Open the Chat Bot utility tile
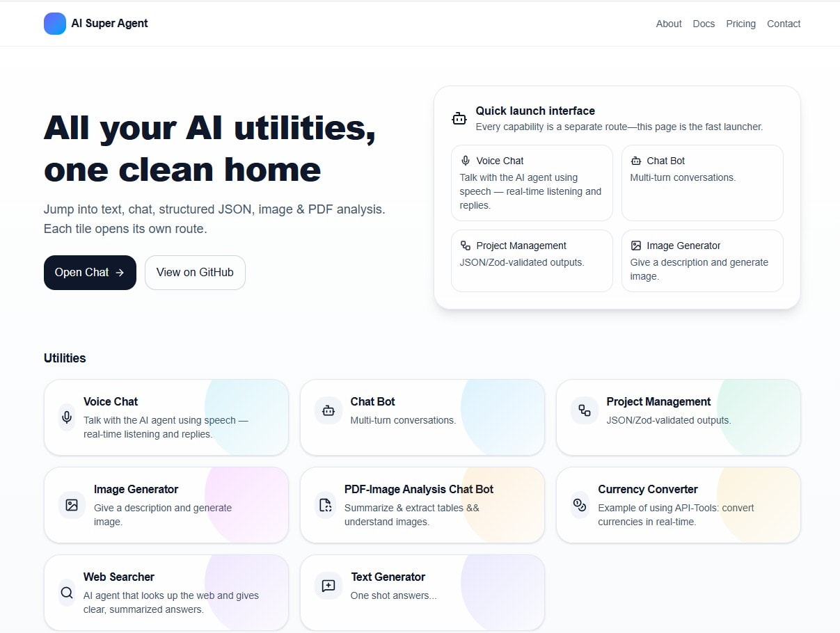 (x=422, y=417)
